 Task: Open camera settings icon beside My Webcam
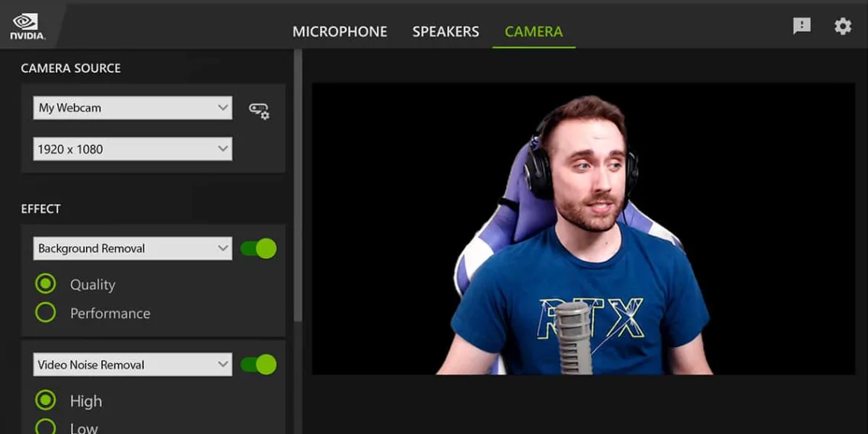[259, 110]
